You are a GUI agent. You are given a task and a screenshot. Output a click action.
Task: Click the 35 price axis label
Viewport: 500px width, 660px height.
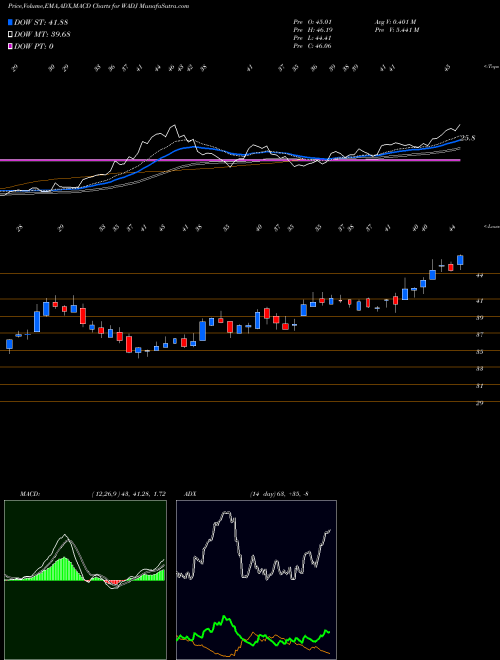tap(479, 351)
